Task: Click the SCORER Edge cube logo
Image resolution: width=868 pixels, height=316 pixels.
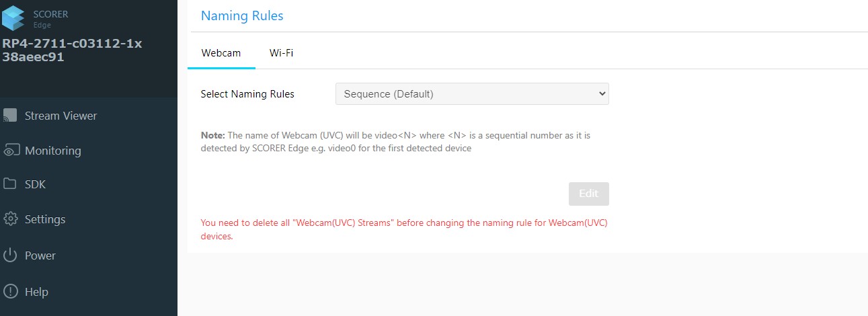Action: (x=14, y=17)
